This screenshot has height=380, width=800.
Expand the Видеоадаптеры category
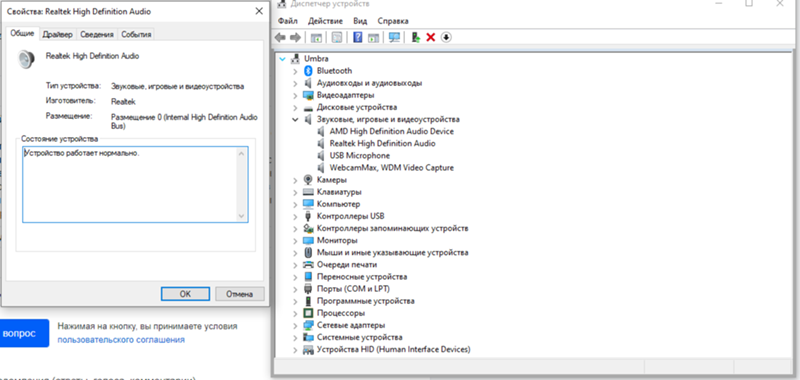point(295,95)
